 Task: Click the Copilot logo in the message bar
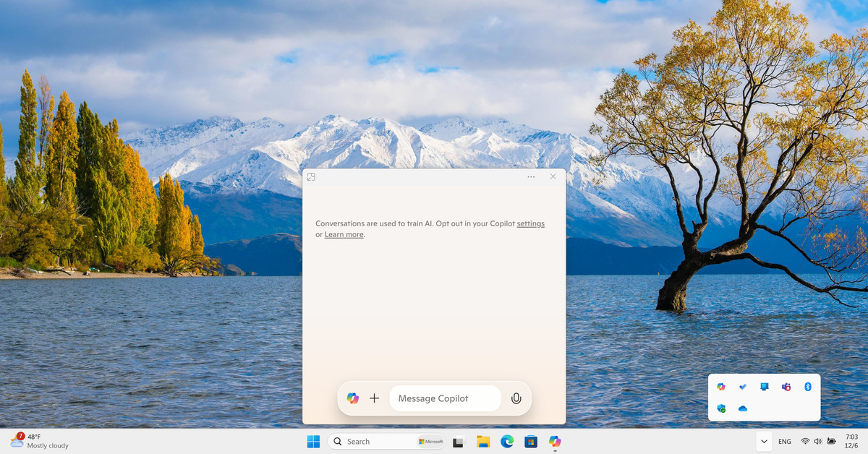point(352,398)
